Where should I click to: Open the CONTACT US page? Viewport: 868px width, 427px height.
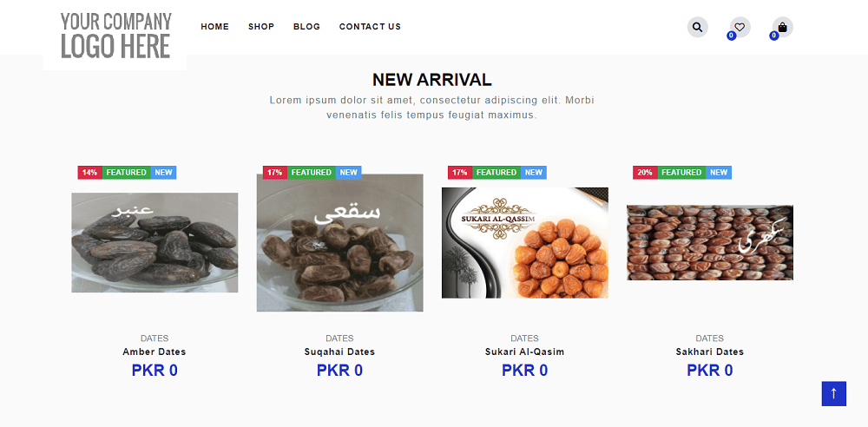click(370, 27)
